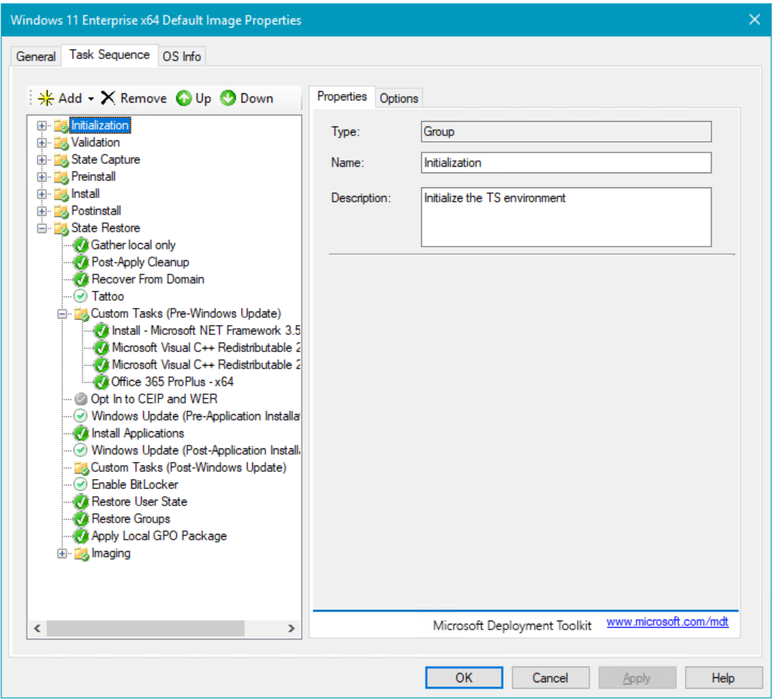The height and width of the screenshot is (700, 775).
Task: Open the www.microsoft.com/mdt link
Action: pos(667,622)
